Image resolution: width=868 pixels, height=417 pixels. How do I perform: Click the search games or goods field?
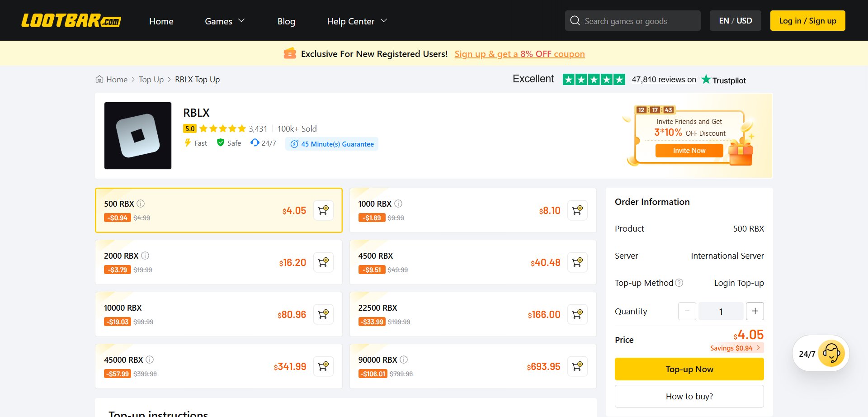[633, 21]
